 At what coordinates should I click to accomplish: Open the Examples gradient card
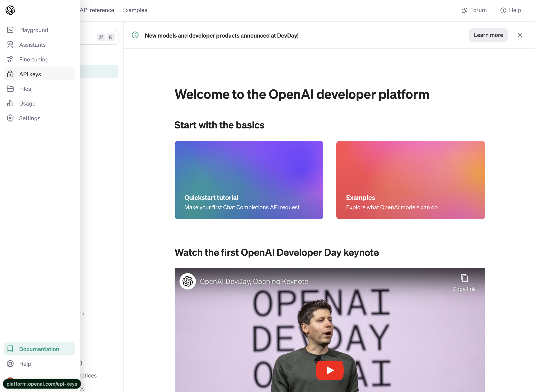(x=410, y=180)
